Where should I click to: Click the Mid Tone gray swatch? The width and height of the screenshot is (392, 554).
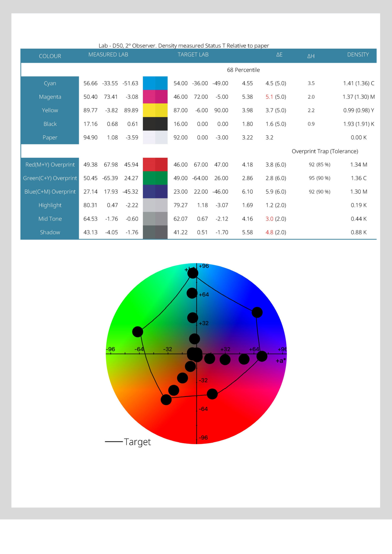[x=155, y=219]
